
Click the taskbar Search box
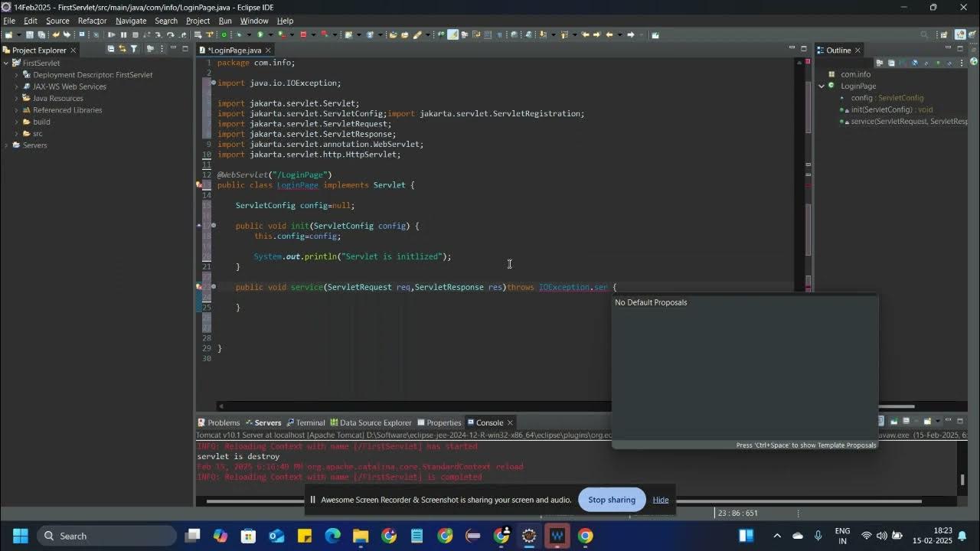click(106, 536)
